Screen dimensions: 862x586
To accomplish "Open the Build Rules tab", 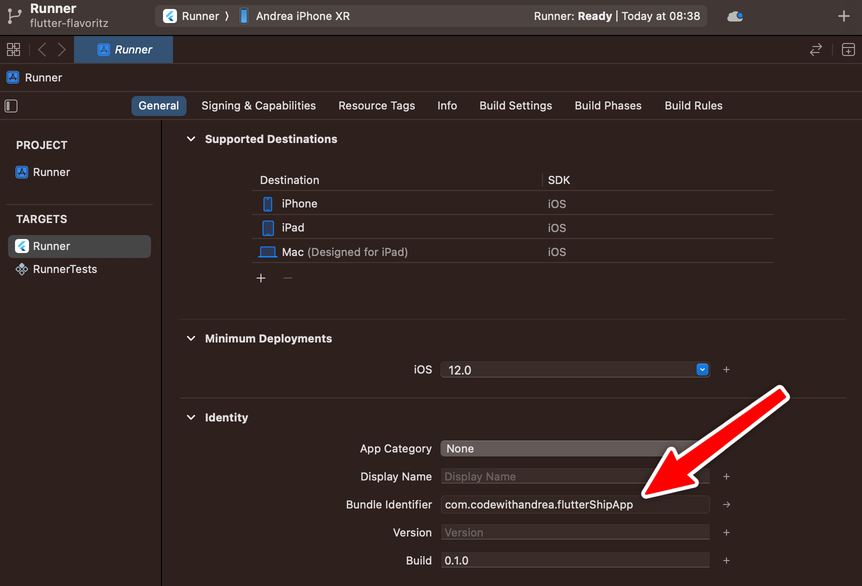I will pos(693,106).
